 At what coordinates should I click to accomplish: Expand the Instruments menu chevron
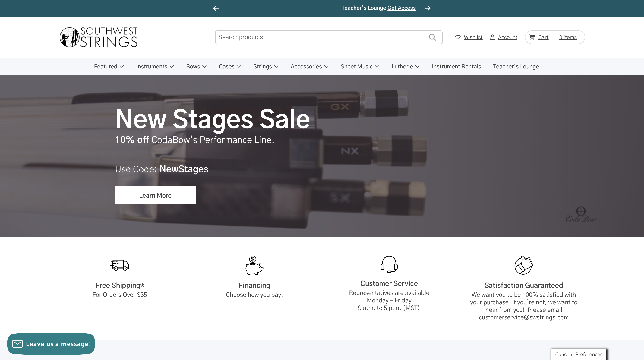tap(172, 67)
